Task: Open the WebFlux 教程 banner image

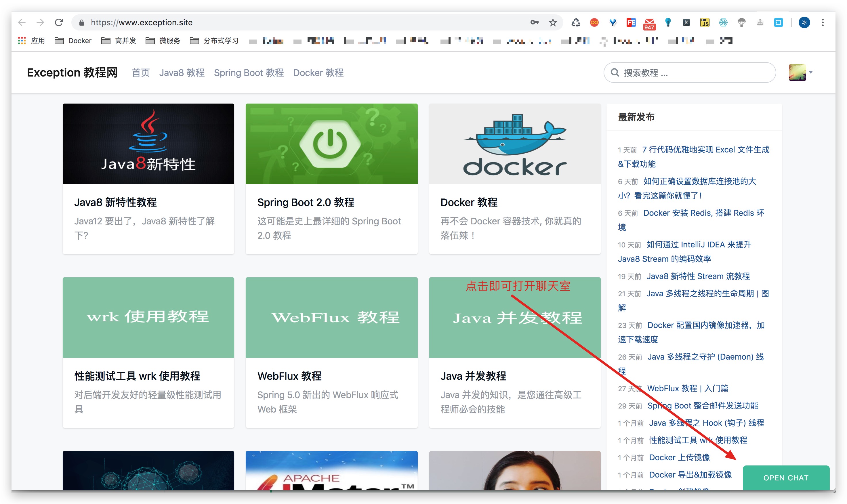Action: click(x=331, y=317)
